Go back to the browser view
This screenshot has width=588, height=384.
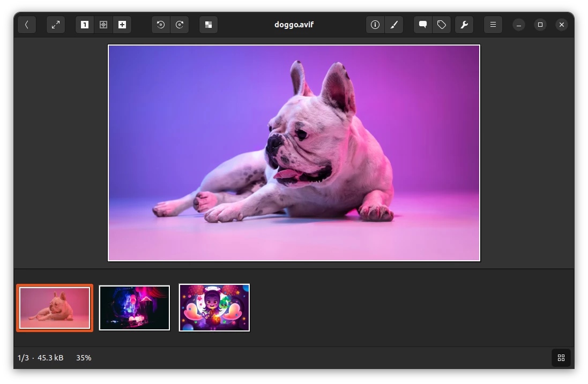(27, 25)
